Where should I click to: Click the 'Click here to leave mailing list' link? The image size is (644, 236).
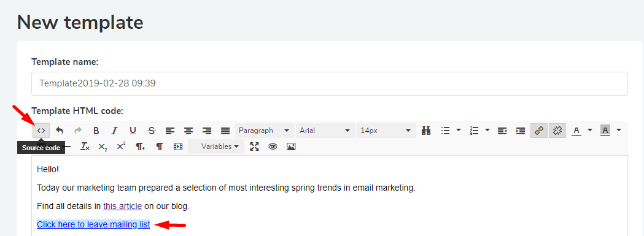click(93, 224)
